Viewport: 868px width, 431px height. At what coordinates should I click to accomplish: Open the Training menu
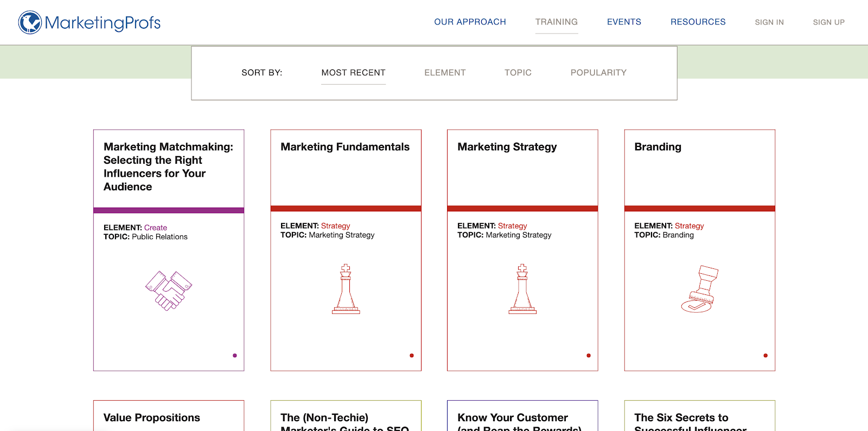557,22
